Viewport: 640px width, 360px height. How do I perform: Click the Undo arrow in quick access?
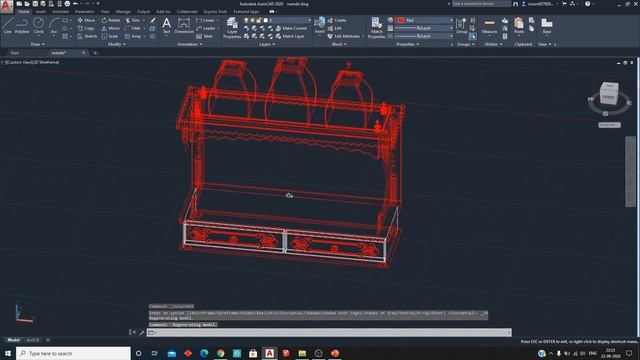pos(76,4)
